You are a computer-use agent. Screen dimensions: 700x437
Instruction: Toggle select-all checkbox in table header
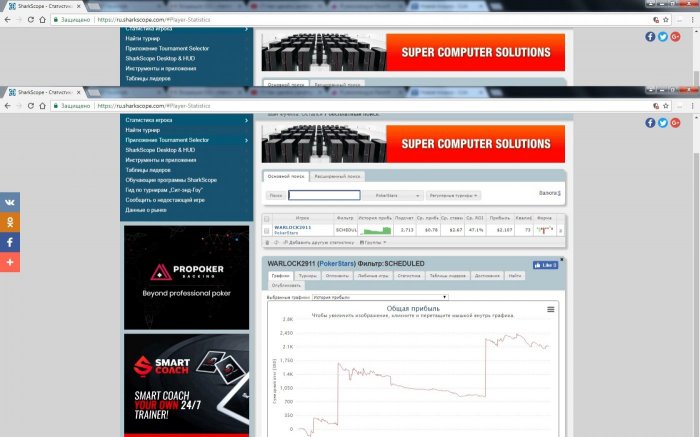[267, 219]
